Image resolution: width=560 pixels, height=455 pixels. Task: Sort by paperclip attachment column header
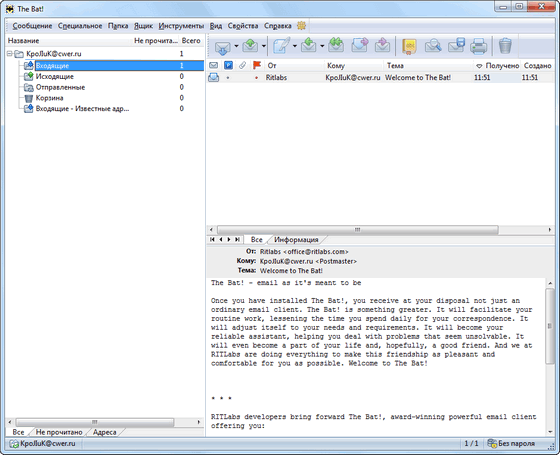242,65
